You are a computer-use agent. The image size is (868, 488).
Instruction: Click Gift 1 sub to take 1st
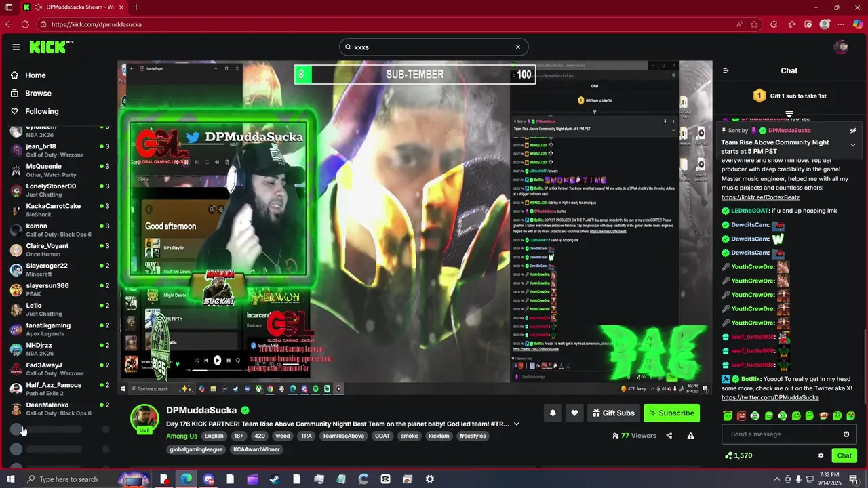click(x=789, y=96)
